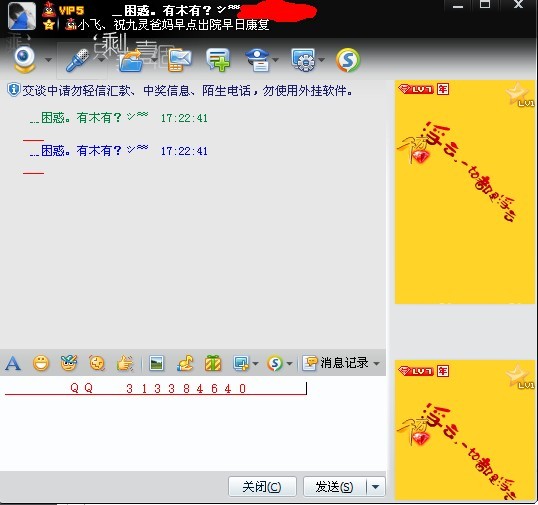Click the 关闭(C) button
Viewport: 538px width, 505px height.
262,486
